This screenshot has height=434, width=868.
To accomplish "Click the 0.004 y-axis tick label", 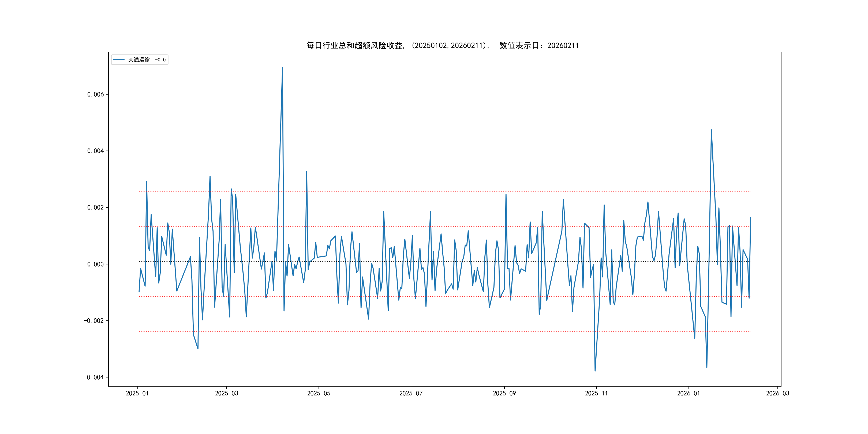I will [95, 151].
